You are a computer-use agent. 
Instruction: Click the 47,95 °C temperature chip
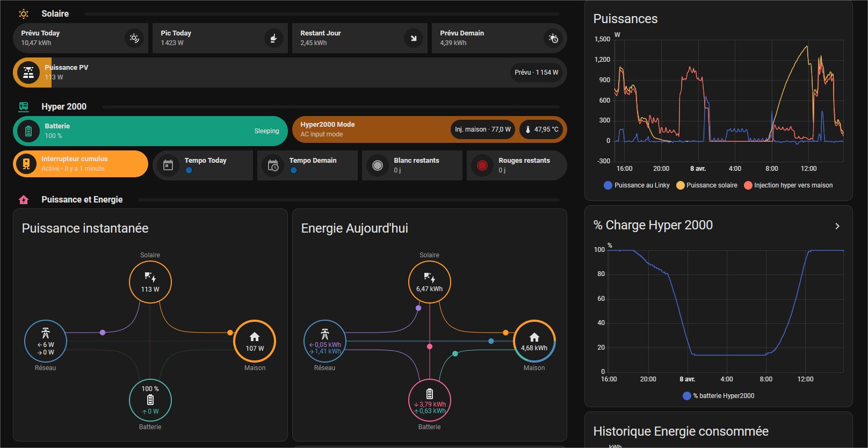click(x=541, y=129)
